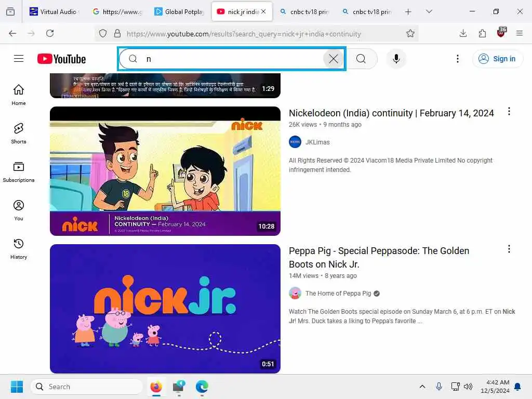The width and height of the screenshot is (532, 399).
Task: Open YouTube settings three-dot menu
Action: pyautogui.click(x=457, y=59)
